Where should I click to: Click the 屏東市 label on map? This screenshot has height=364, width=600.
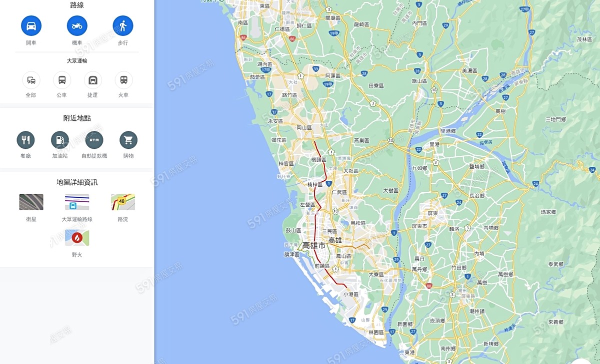[419, 226]
